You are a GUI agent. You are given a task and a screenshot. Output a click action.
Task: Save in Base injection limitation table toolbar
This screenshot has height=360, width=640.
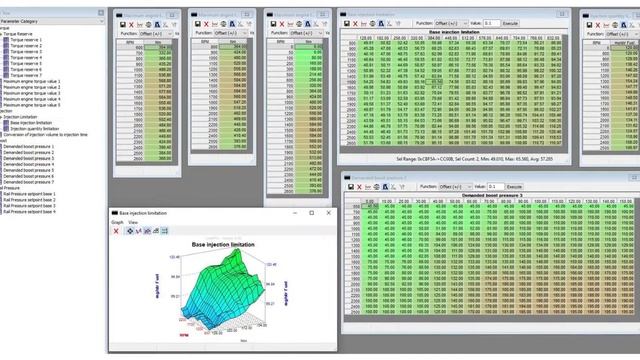(x=347, y=24)
